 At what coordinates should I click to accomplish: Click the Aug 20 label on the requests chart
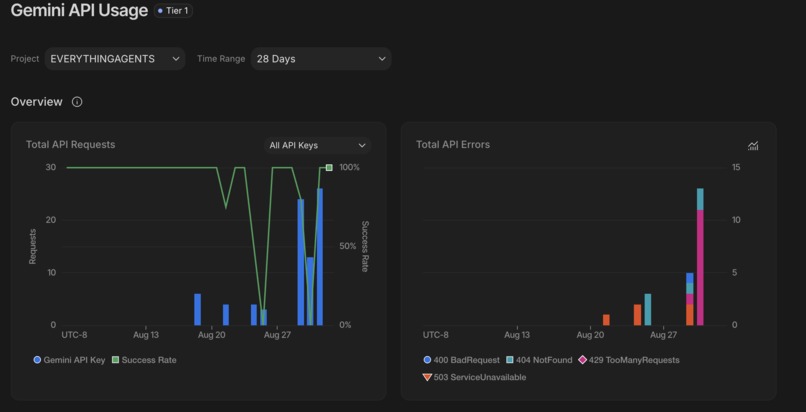coord(212,335)
